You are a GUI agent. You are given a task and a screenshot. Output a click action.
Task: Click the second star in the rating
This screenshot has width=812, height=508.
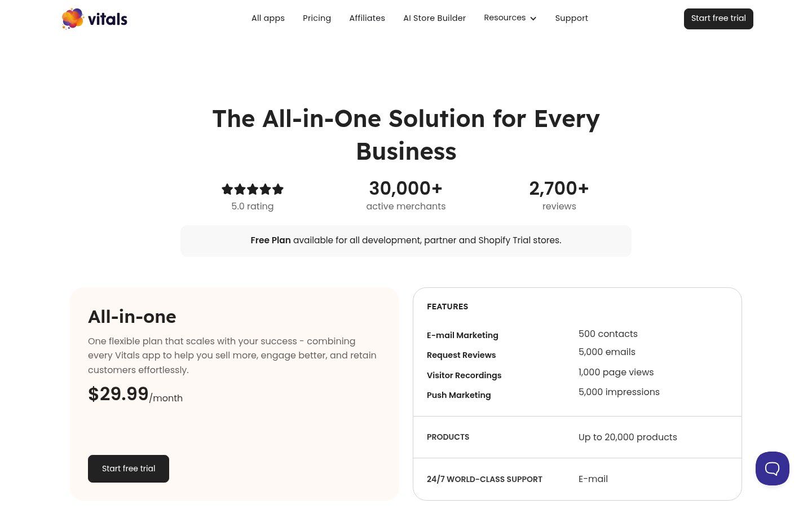coord(240,189)
